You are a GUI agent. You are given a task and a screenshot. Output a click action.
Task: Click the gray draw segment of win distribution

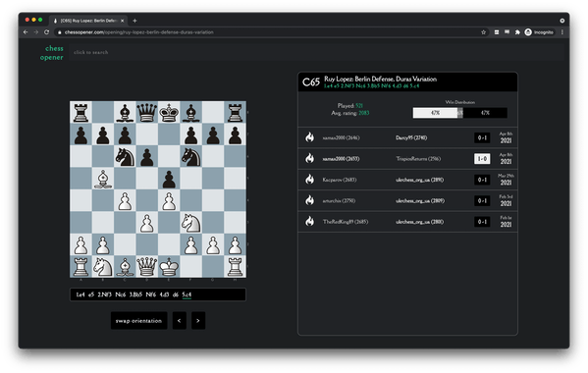(460, 113)
